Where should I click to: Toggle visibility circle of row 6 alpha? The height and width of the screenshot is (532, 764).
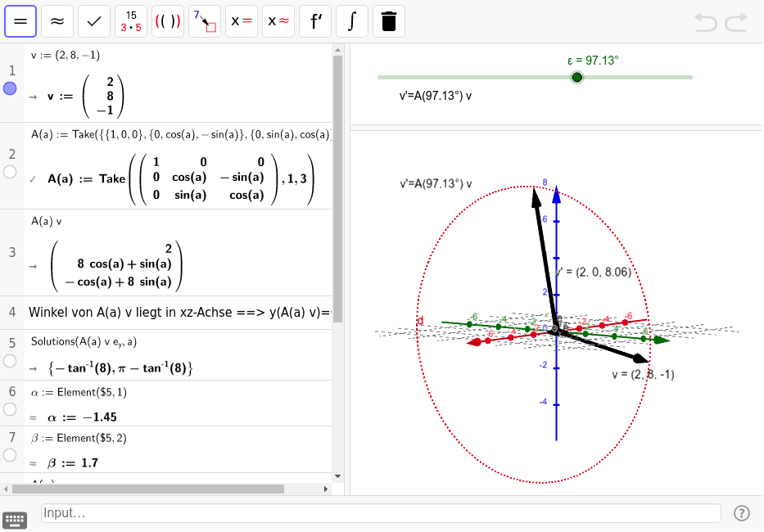click(10, 409)
